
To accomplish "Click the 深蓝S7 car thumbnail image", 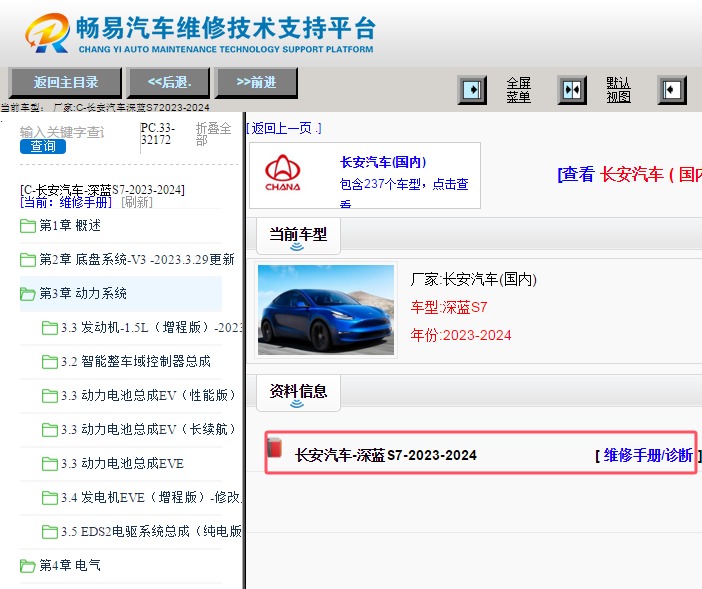I will (326, 310).
